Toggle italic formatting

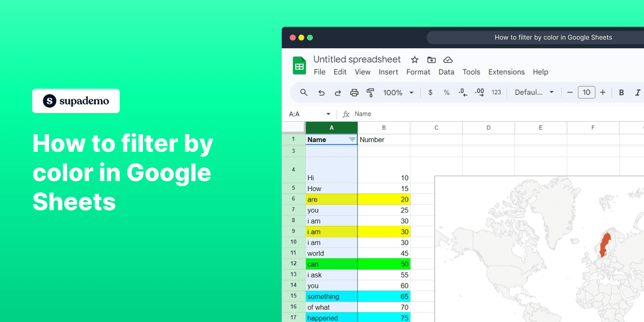[x=636, y=92]
